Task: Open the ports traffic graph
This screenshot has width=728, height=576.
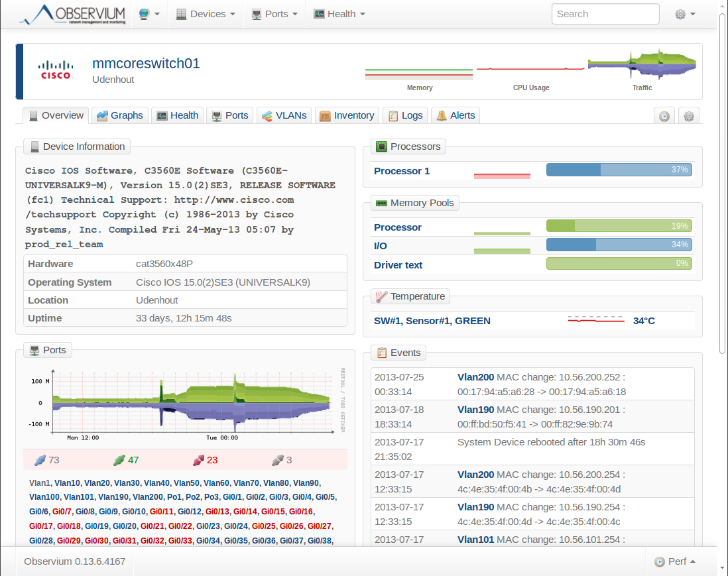Action: point(186,404)
